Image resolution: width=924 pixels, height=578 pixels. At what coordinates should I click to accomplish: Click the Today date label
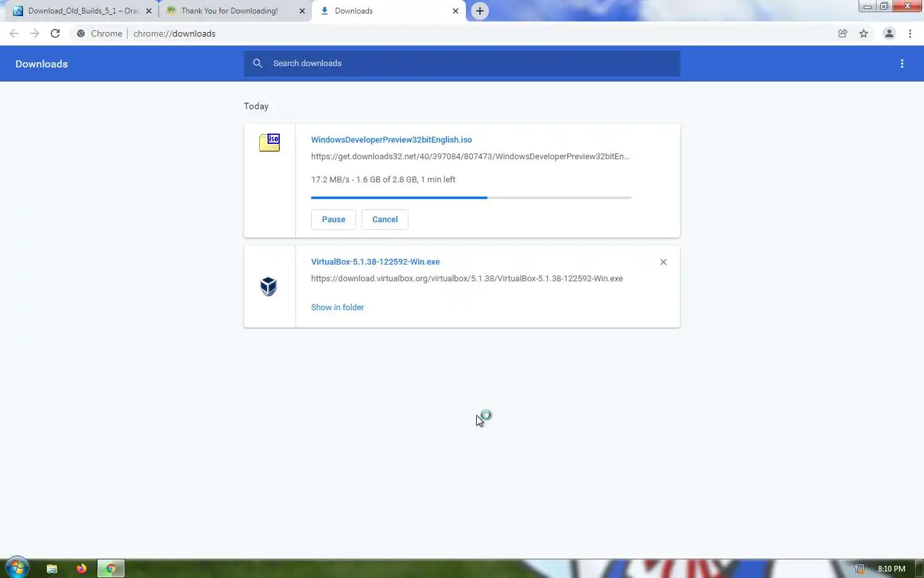[x=256, y=107]
